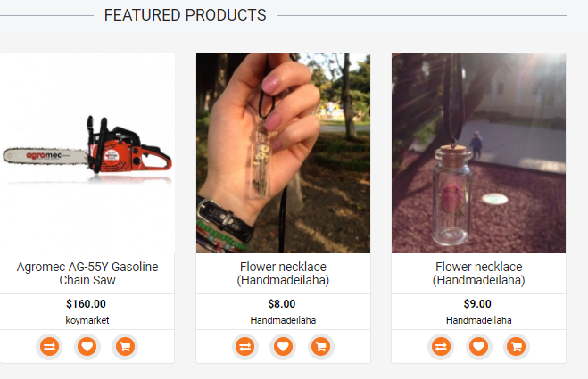Screen dimensions: 588x379
Task: Click compare icon for $9.00 flower necklace
Action: [441, 346]
